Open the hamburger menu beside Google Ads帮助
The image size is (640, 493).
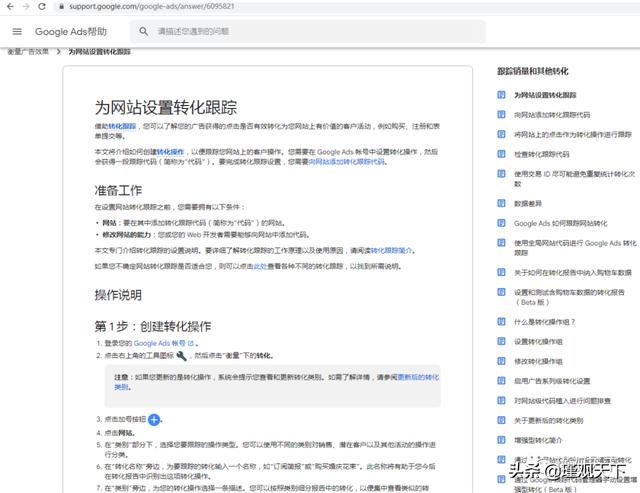[17, 31]
